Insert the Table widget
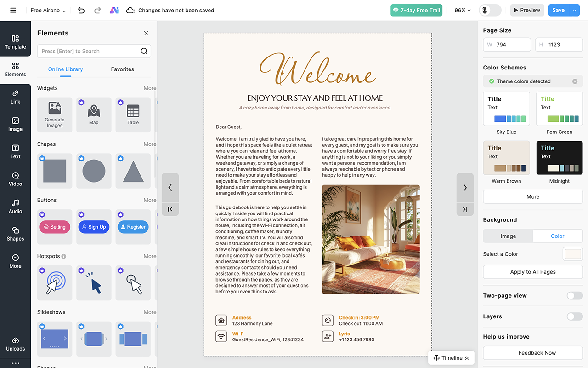Screen dimensions: 588x368 133,115
